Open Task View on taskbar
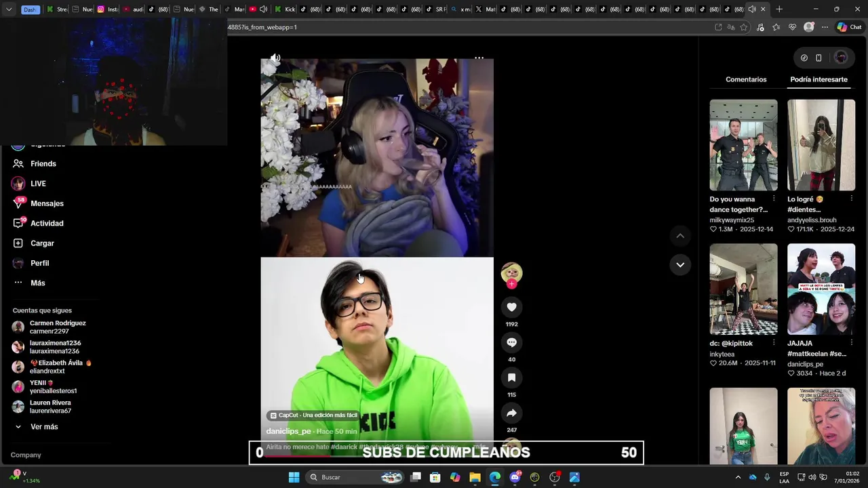 point(416,477)
